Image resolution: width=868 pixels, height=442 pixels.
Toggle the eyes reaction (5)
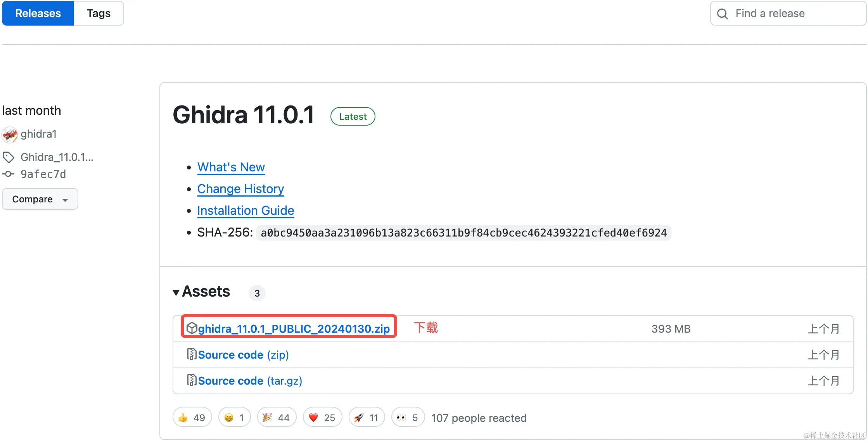pos(408,418)
